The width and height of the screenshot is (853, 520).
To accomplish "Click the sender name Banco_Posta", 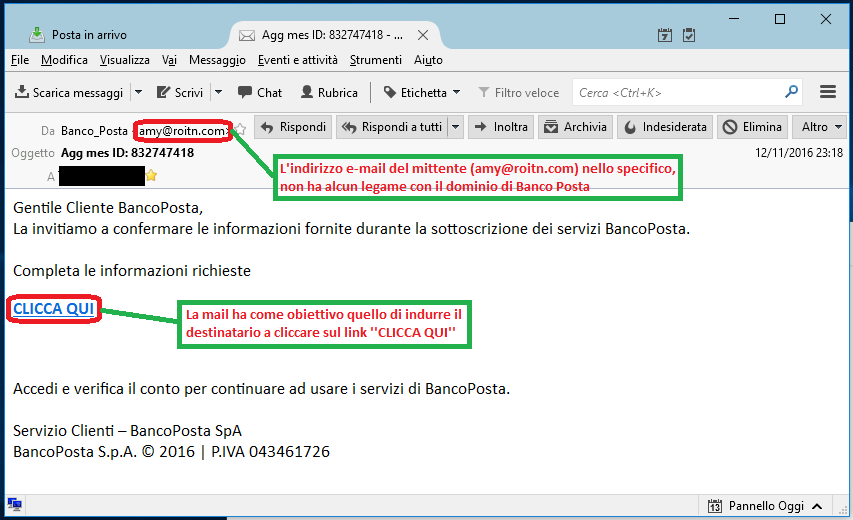I will click(94, 131).
